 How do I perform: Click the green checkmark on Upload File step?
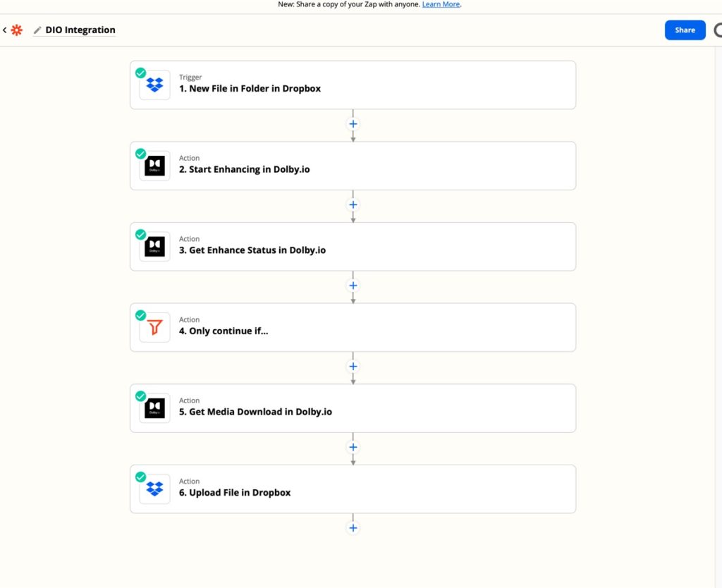point(140,477)
